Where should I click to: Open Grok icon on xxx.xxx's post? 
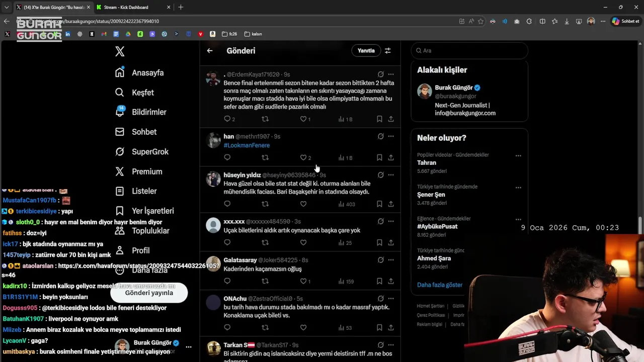[380, 221]
